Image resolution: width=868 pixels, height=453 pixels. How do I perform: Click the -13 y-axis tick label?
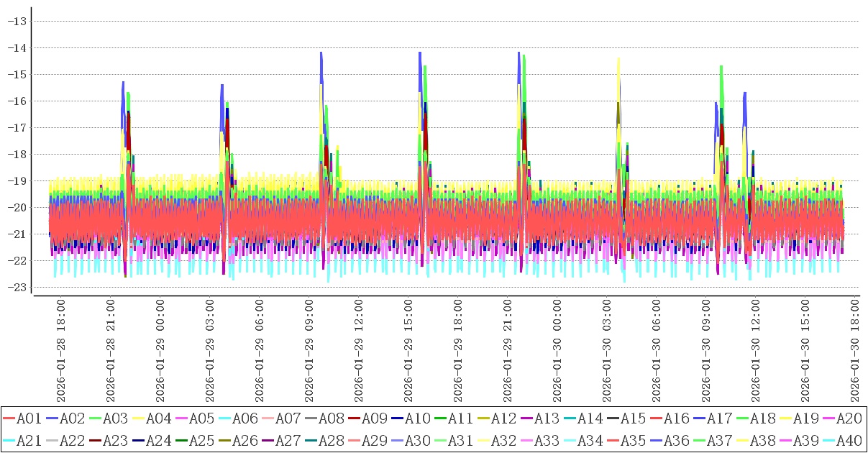(x=17, y=21)
